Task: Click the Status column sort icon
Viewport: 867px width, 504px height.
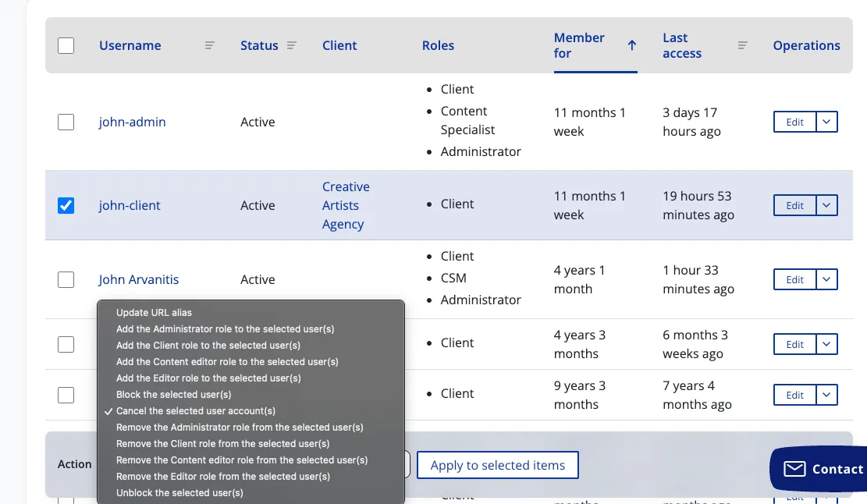Action: point(291,45)
